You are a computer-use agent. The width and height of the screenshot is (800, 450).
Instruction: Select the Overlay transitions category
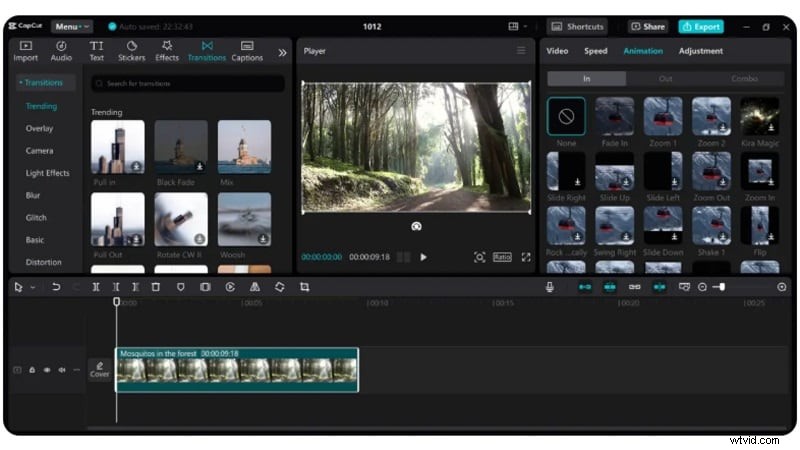39,129
